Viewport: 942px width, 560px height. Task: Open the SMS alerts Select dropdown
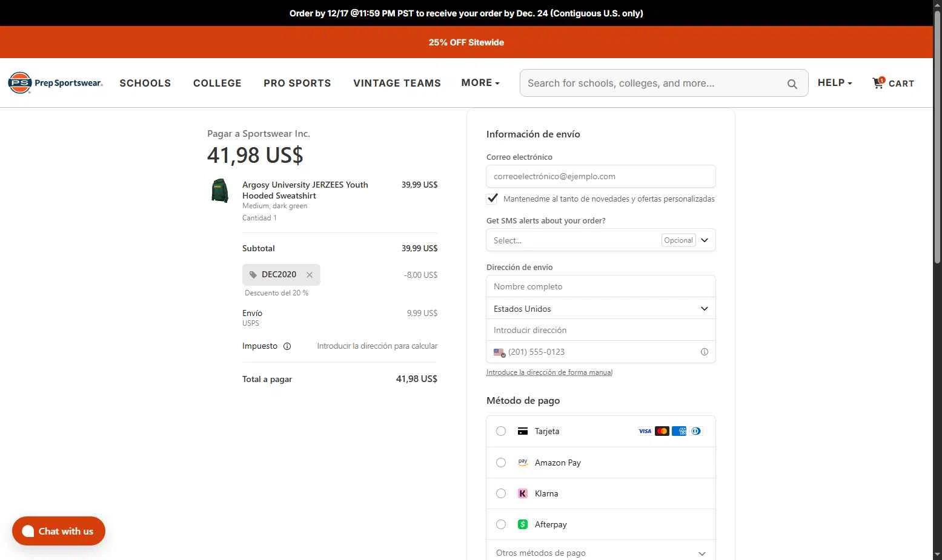pyautogui.click(x=601, y=240)
